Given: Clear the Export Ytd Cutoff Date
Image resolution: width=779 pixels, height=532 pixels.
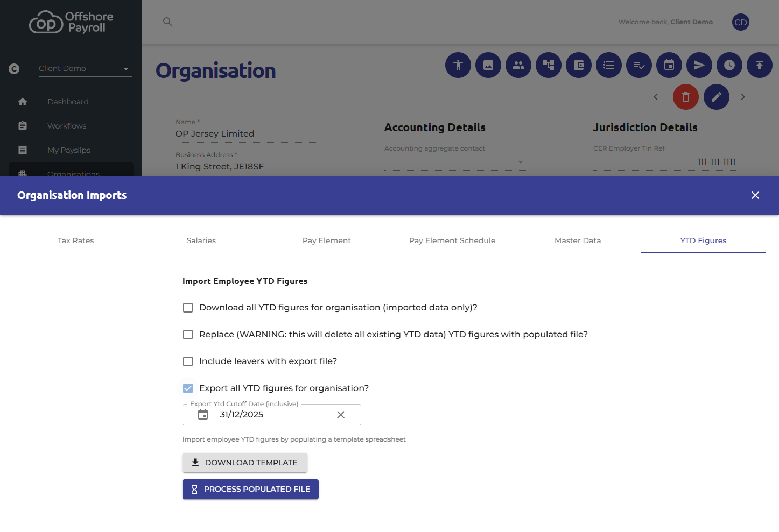Looking at the screenshot, I should 341,415.
